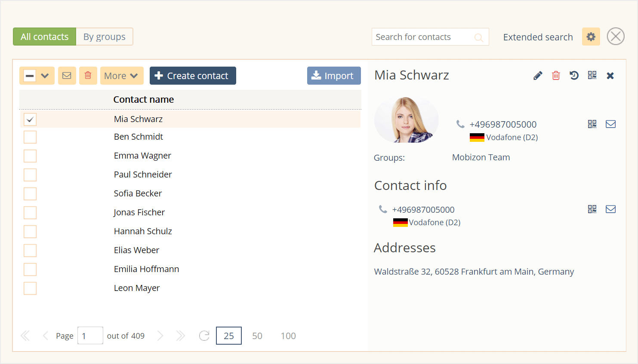Select Sofia Becker in the list

point(138,193)
